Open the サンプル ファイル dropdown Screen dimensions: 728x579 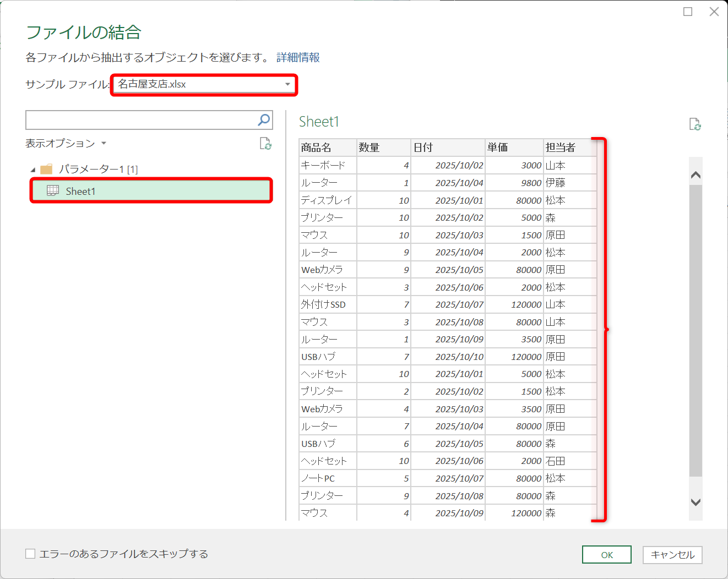point(287,85)
